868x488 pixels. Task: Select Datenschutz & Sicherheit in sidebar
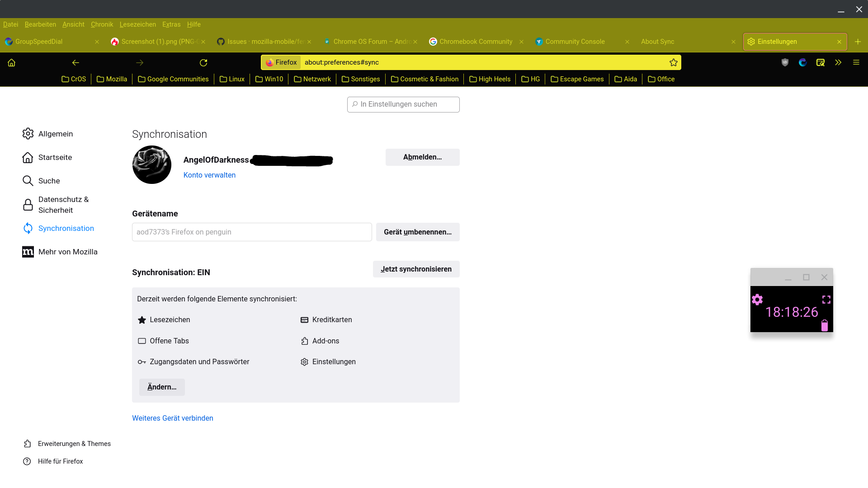63,205
